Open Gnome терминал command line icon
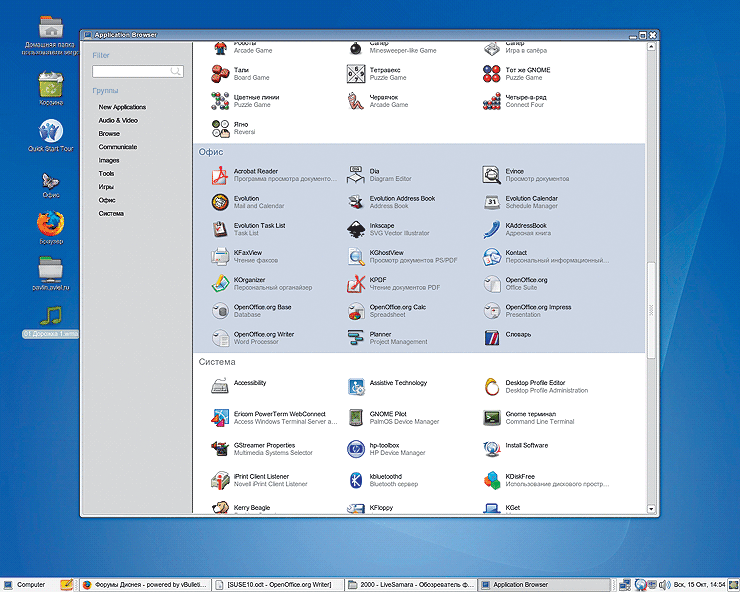 point(491,418)
